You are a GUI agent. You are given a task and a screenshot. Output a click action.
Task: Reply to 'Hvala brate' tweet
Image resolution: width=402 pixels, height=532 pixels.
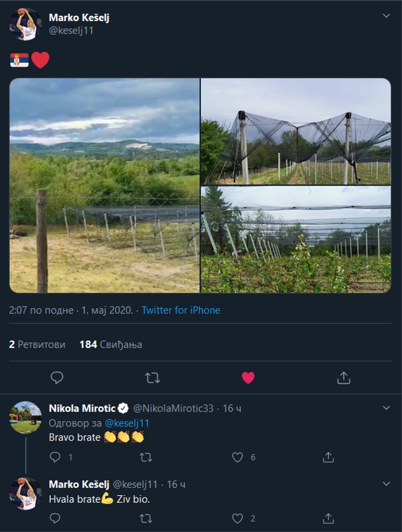55,518
